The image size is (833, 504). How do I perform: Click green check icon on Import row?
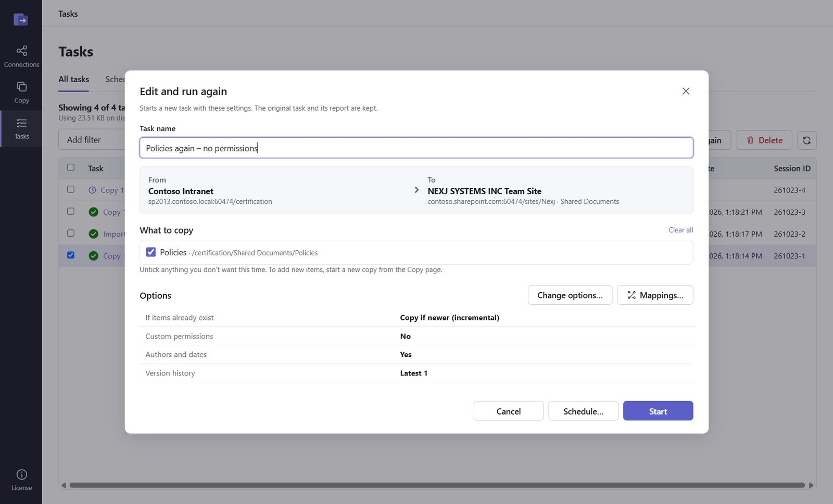click(94, 234)
